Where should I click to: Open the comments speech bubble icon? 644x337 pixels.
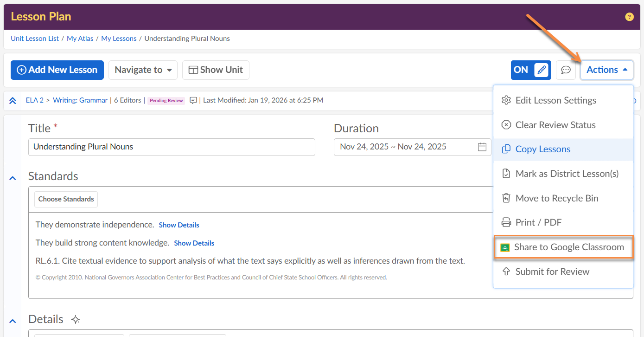click(x=566, y=70)
